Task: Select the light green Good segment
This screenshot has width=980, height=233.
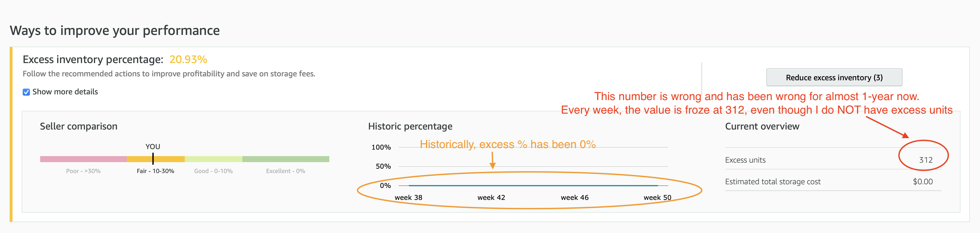Action: [213, 159]
